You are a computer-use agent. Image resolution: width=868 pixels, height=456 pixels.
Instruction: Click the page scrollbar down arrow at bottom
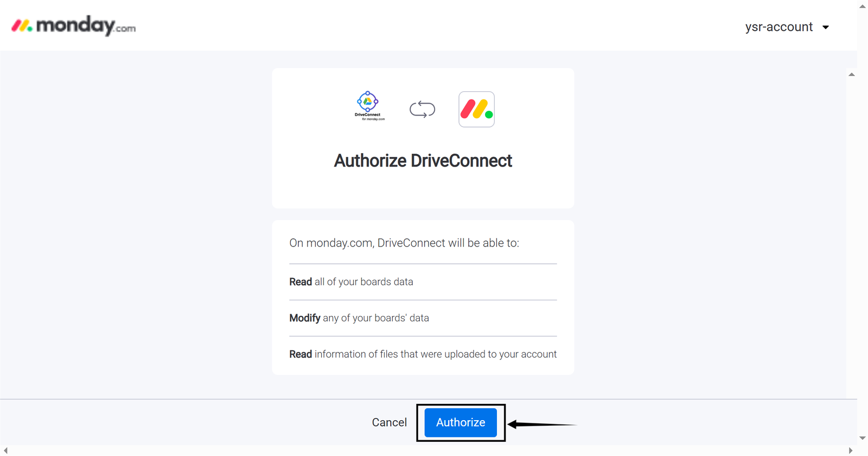[x=863, y=438]
